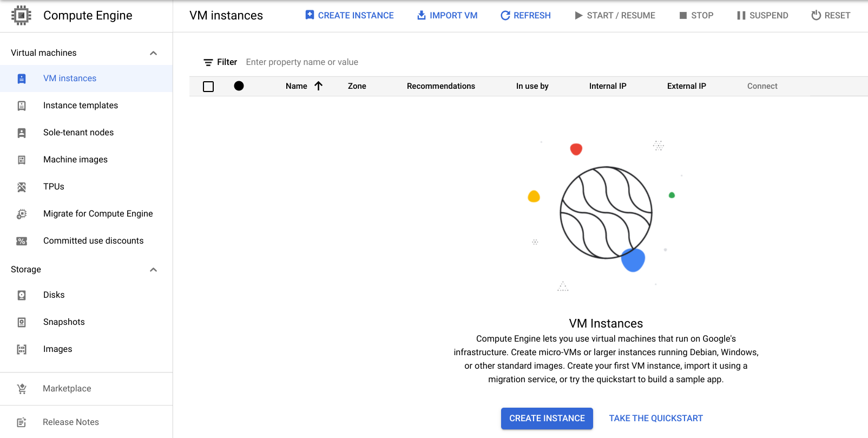Screen dimensions: 868x438
Task: Collapse the Storage section chevron
Action: [x=154, y=270]
